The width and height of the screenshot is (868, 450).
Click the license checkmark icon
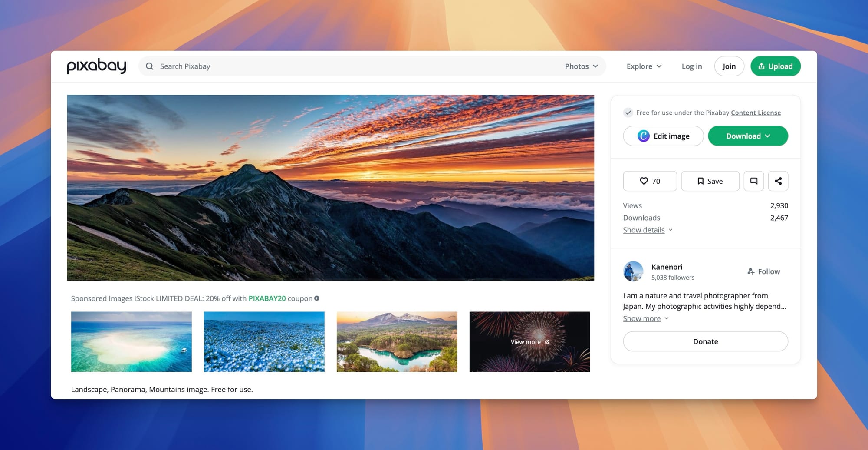[x=628, y=112]
